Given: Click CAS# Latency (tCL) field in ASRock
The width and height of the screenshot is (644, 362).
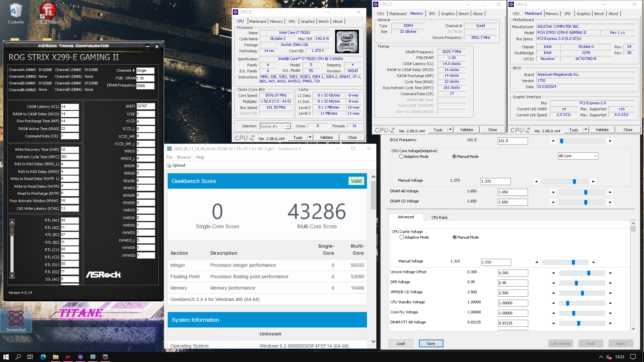Looking at the screenshot, I should pyautogui.click(x=70, y=107).
